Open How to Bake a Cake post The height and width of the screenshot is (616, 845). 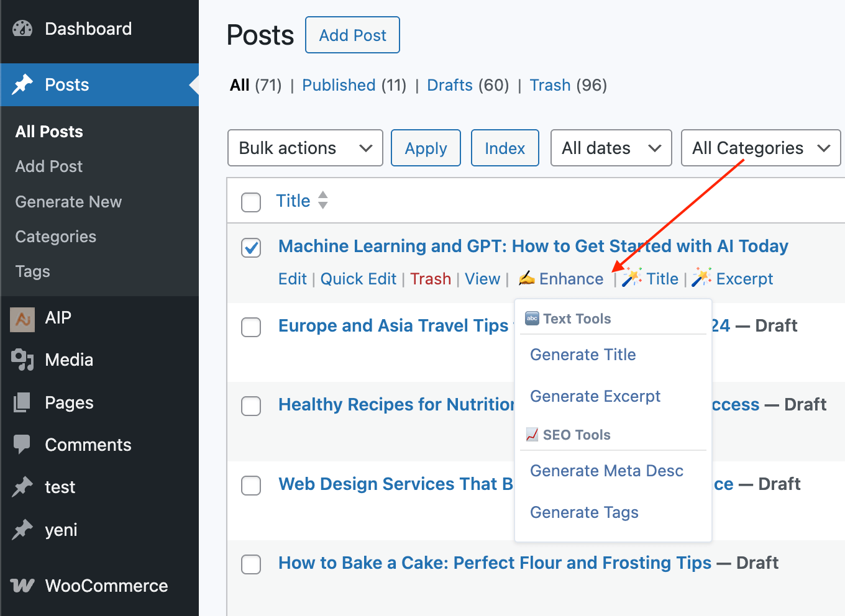click(495, 563)
